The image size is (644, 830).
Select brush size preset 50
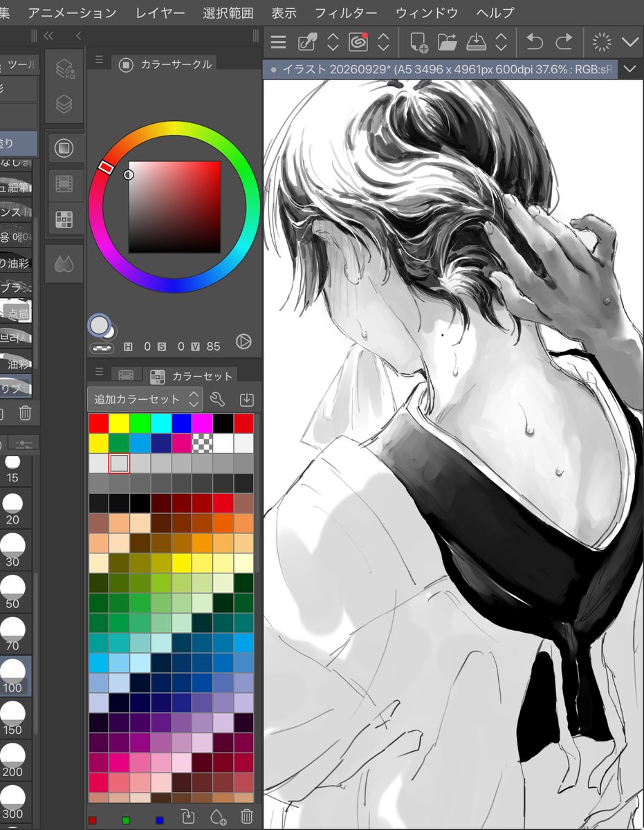[12, 591]
